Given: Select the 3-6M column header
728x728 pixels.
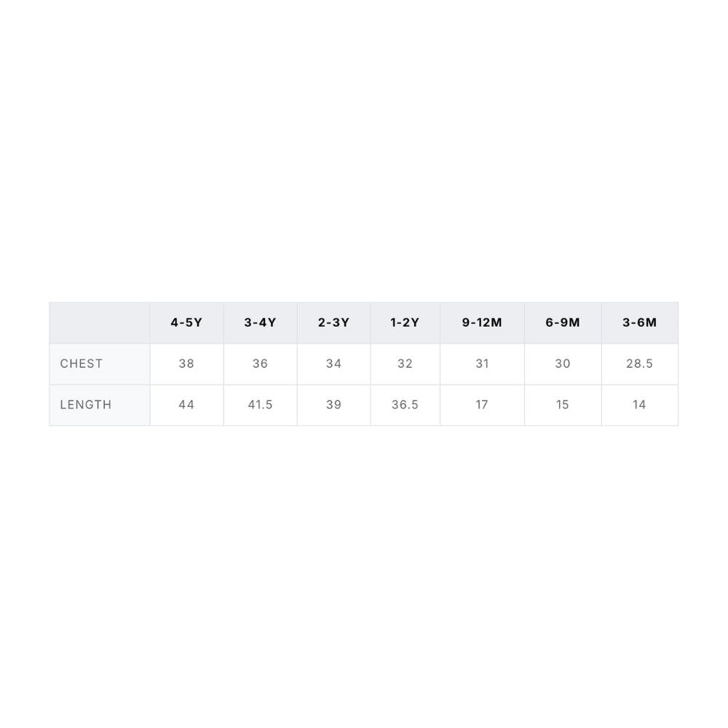Looking at the screenshot, I should coord(640,323).
